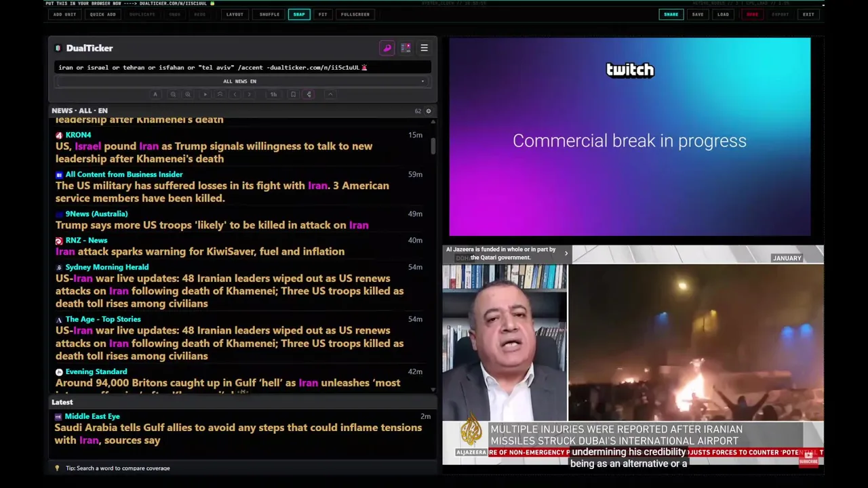The width and height of the screenshot is (868, 488).
Task: Click the KRON4 source icon
Action: [59, 135]
